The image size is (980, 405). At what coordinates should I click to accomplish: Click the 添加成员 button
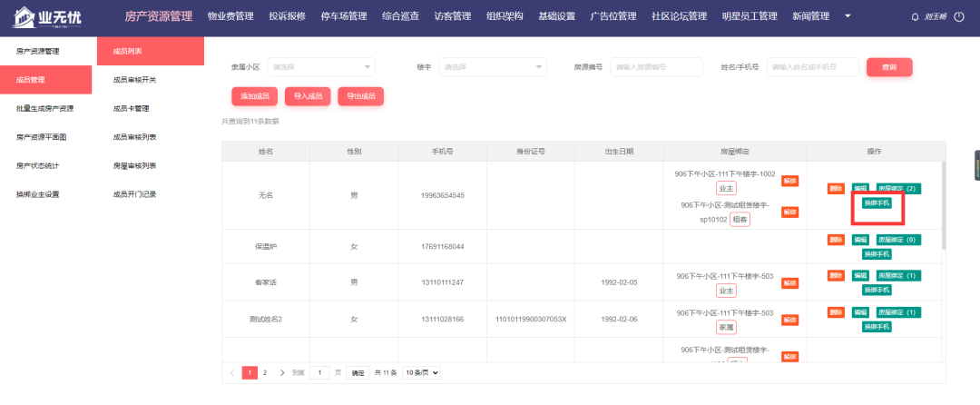[254, 96]
